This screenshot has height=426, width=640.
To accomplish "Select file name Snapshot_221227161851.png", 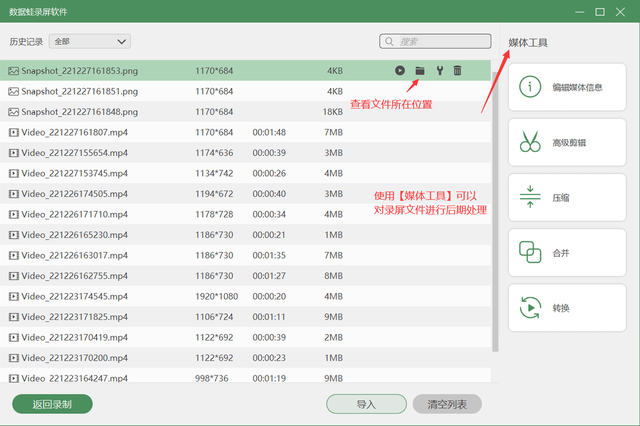I will 80,91.
